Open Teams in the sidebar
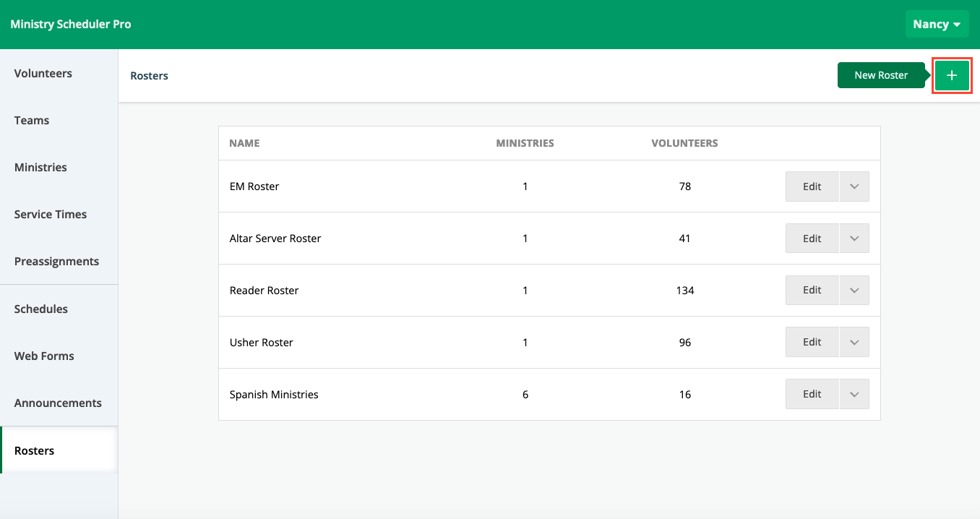 [32, 121]
